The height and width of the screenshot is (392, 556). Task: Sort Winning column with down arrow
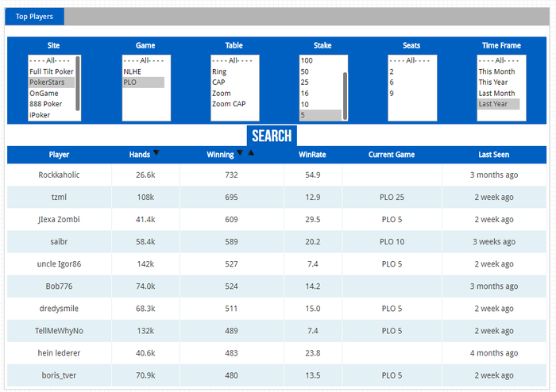pyautogui.click(x=240, y=152)
